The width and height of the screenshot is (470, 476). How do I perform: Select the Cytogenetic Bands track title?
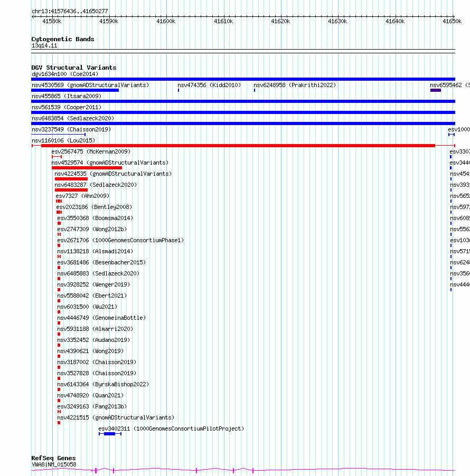coord(63,39)
